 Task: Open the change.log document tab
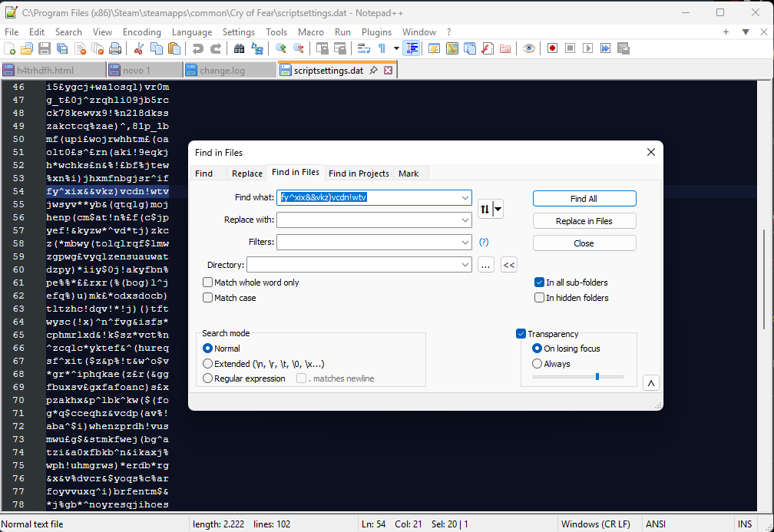point(229,70)
